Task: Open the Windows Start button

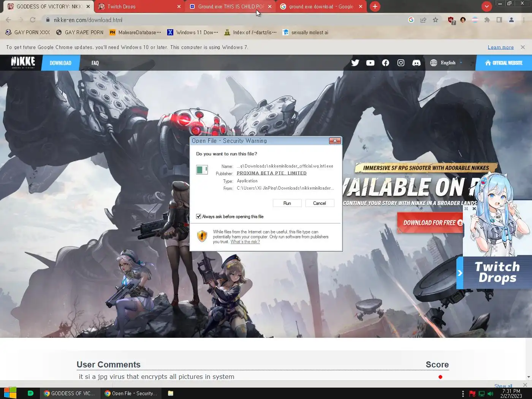Action: pyautogui.click(x=10, y=393)
